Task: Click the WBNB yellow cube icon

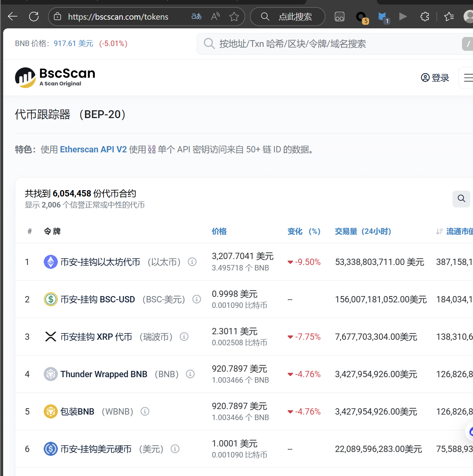Action: click(51, 411)
